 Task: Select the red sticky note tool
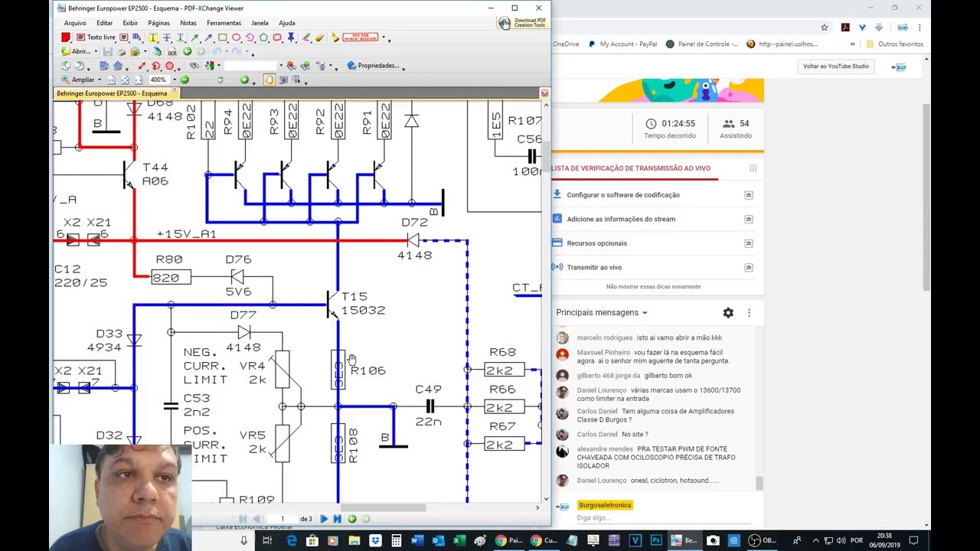[x=66, y=37]
